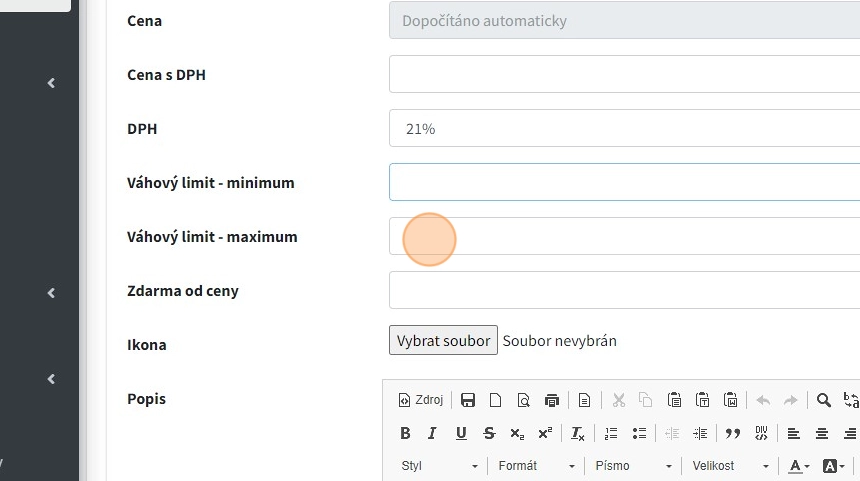Screen dimensions: 860x481
Task: Open the Velikost size dropdown
Action: click(x=730, y=466)
